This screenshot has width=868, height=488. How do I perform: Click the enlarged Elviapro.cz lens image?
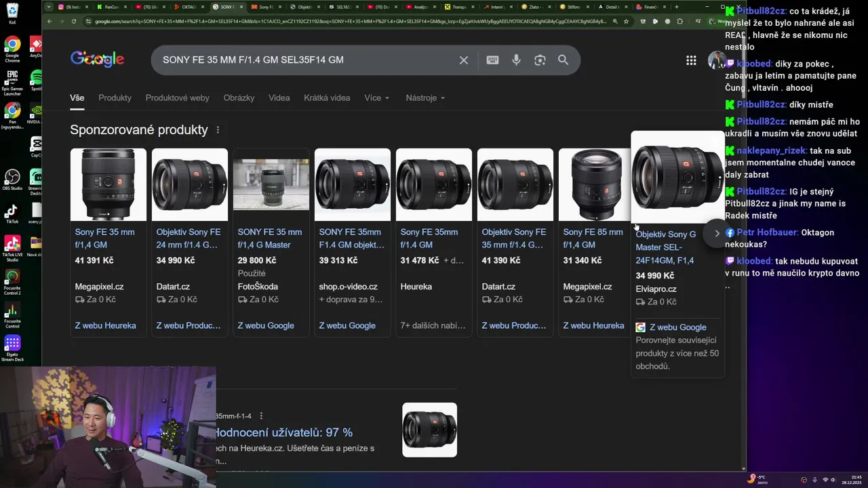(677, 176)
